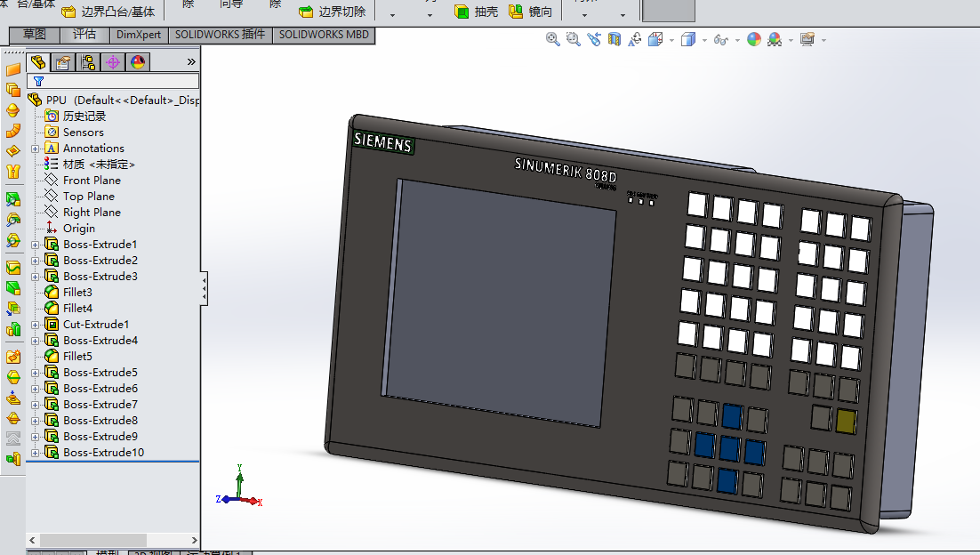The height and width of the screenshot is (555, 980).
Task: Click the Zoom to Area icon
Action: 573,39
